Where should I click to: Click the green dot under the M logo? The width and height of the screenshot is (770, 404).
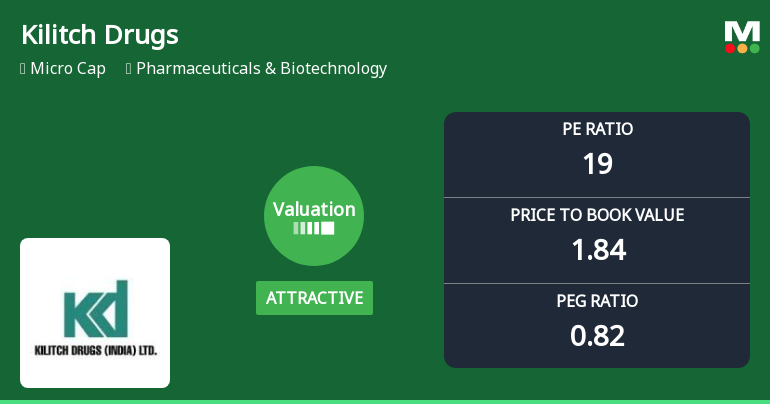(x=754, y=48)
